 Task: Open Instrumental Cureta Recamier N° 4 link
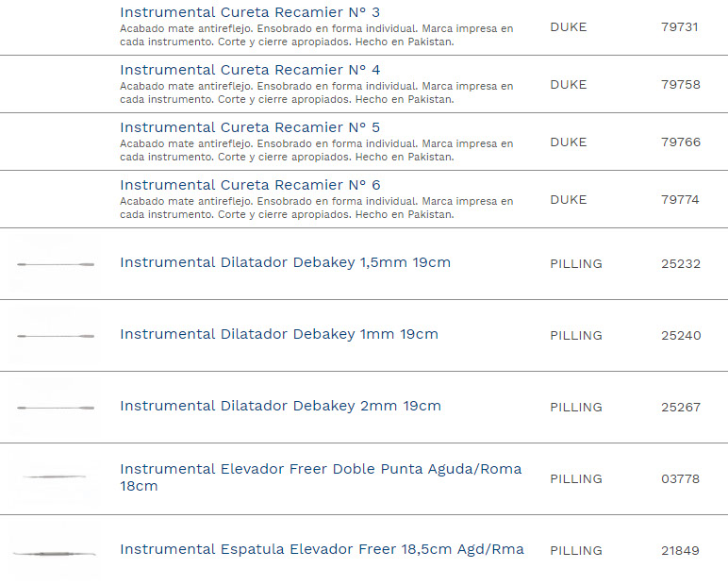coord(250,71)
